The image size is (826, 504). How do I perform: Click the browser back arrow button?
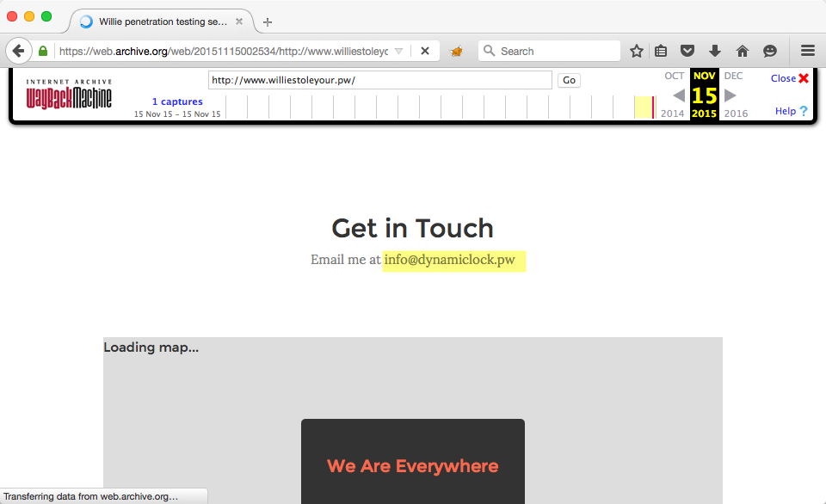[x=18, y=51]
